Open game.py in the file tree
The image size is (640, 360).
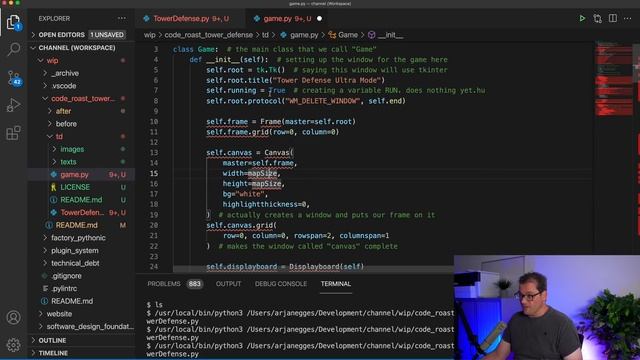coord(81,174)
